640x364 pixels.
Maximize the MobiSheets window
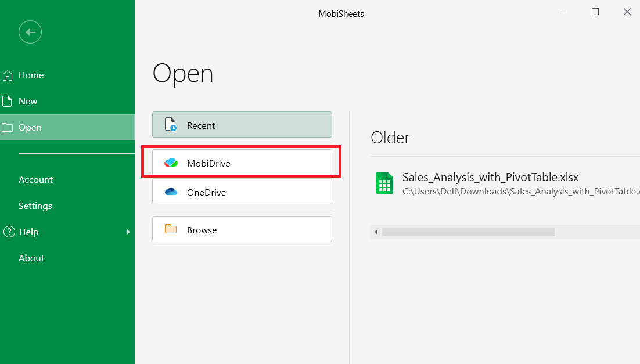tap(595, 12)
